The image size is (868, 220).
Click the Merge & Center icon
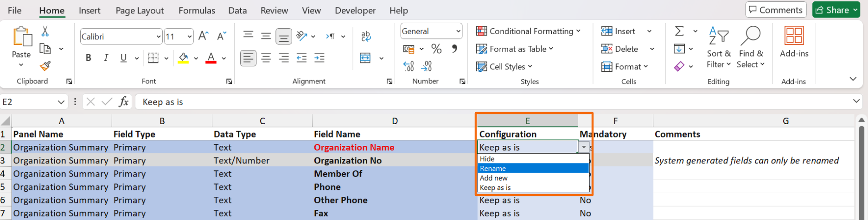tap(365, 58)
